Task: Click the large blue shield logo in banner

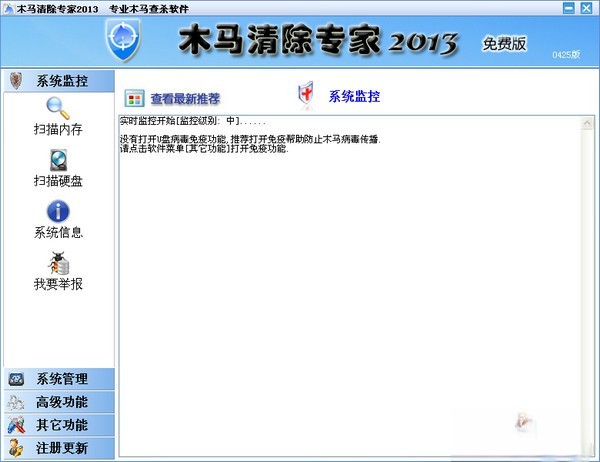Action: 123,40
